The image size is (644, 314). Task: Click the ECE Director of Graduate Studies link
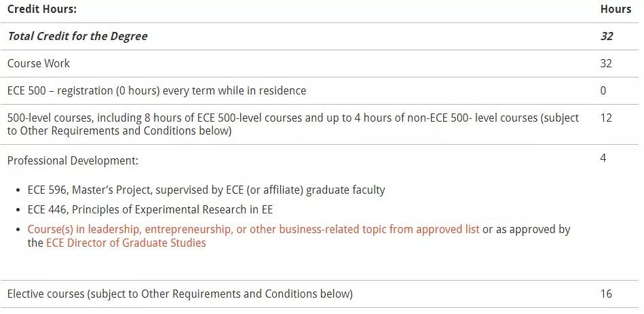126,243
